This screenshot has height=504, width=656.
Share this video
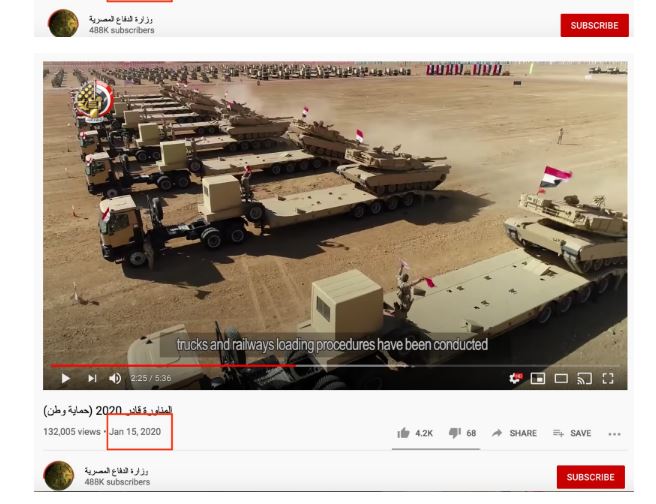click(515, 433)
